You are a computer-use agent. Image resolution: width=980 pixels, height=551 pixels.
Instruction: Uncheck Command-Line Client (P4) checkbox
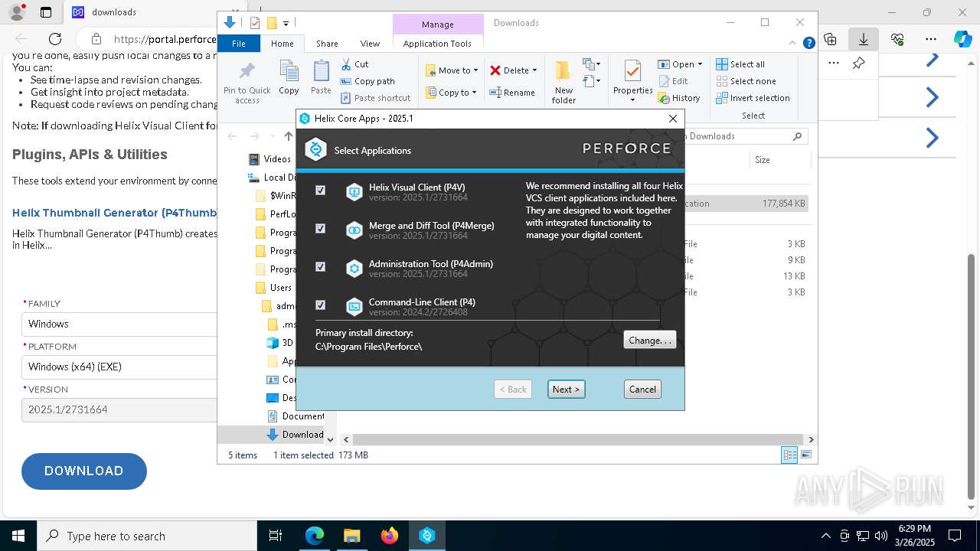tap(321, 305)
